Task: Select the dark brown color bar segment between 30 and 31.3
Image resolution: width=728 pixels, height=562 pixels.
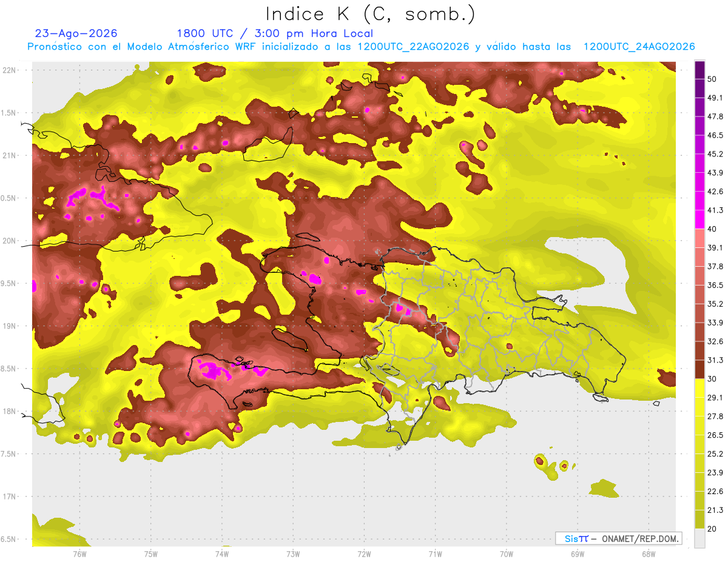Action: [699, 369]
